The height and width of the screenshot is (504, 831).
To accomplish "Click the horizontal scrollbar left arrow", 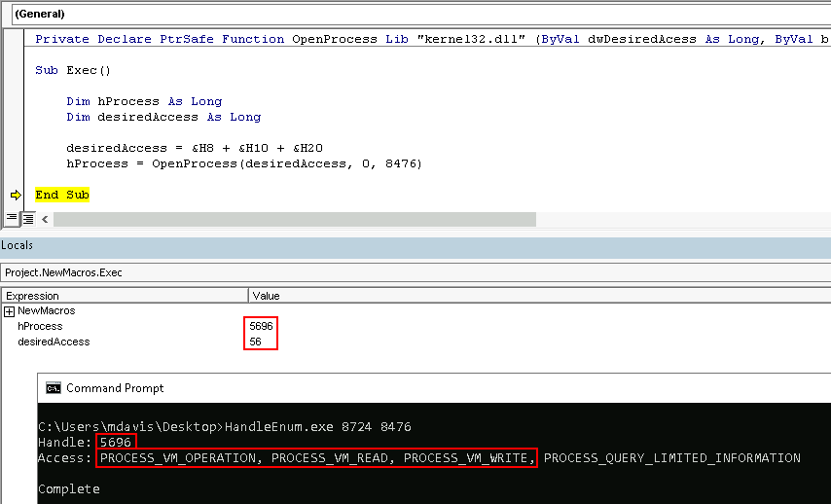I will [x=44, y=219].
